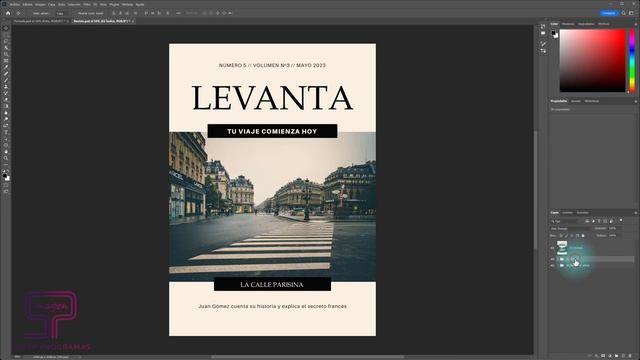Click the Home icon in the options bar
The height and width of the screenshot is (360, 640).
8,13
